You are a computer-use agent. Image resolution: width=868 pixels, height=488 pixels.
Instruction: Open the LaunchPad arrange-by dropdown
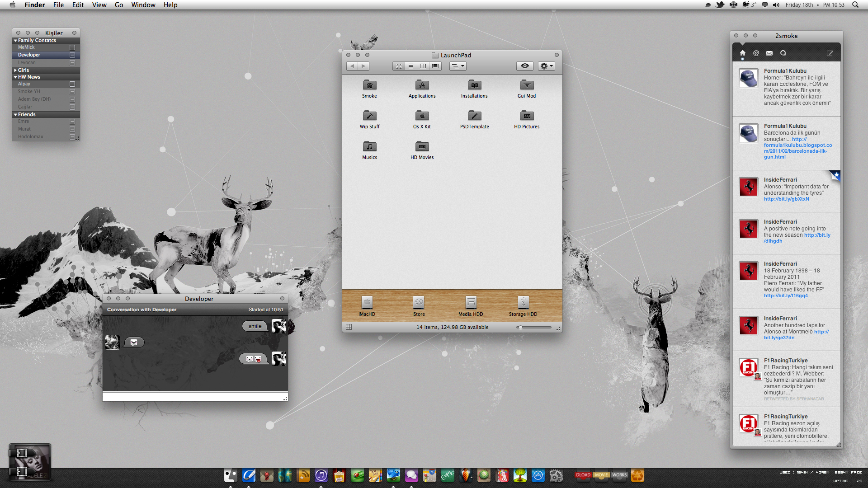[x=458, y=66]
